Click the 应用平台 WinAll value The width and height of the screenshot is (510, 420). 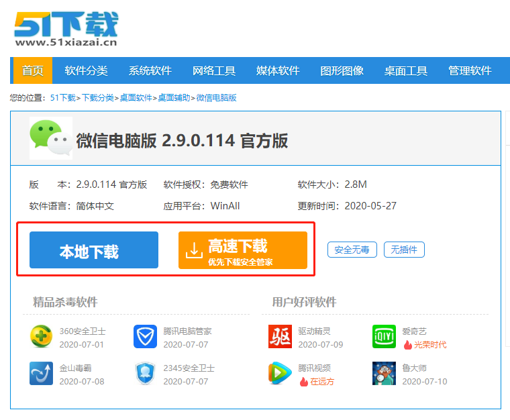[x=225, y=206]
